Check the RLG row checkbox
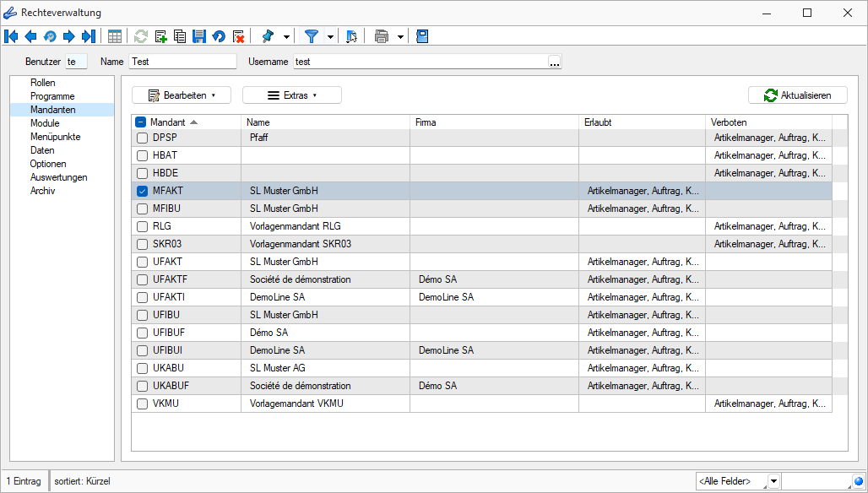 tap(142, 226)
